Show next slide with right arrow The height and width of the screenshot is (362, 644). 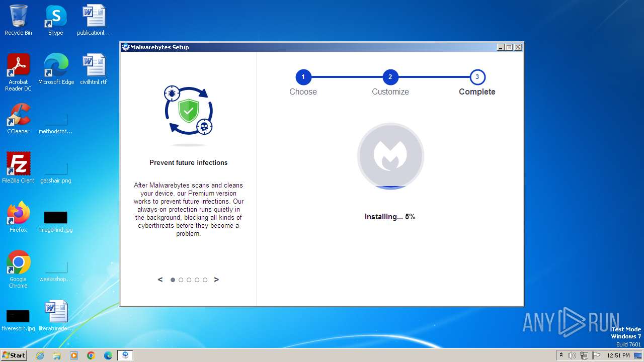tap(216, 280)
